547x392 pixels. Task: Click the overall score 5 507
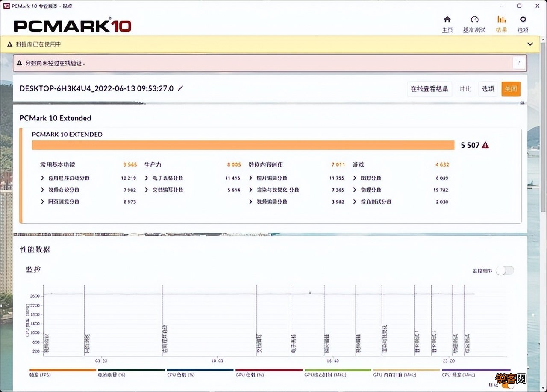pyautogui.click(x=470, y=145)
